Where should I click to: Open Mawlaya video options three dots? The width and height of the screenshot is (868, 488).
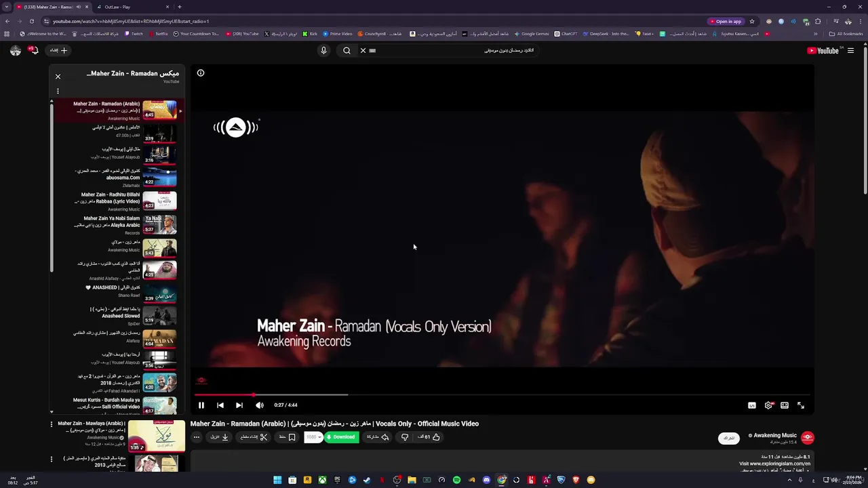tap(51, 424)
